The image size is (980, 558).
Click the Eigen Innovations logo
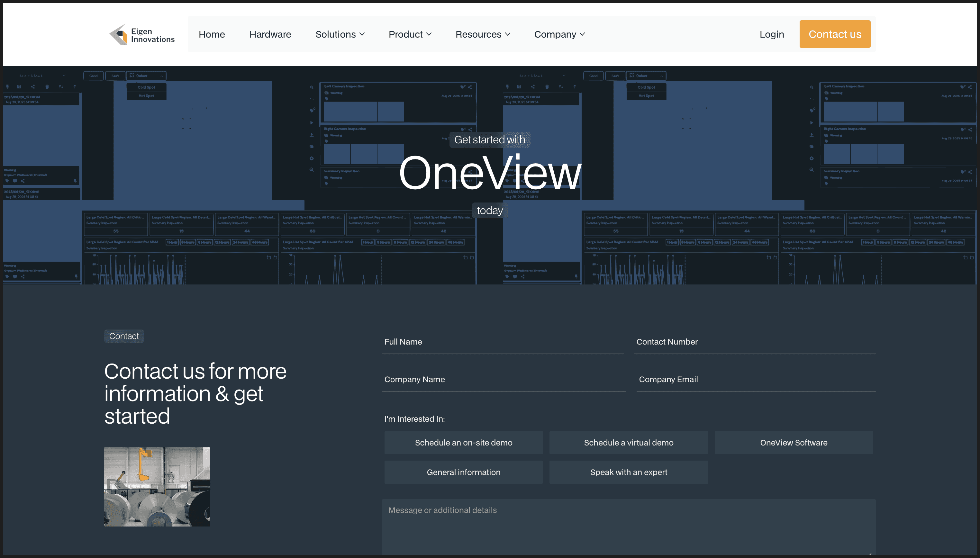pos(142,34)
